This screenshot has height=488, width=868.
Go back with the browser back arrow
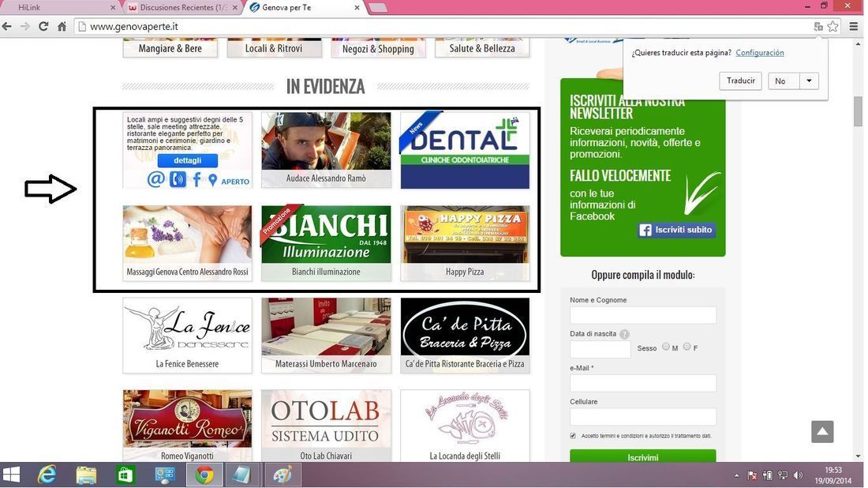pyautogui.click(x=6, y=26)
